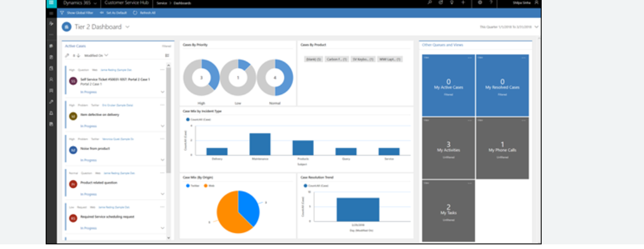Open more options on Product related question card
The width and height of the screenshot is (644, 249).
click(x=162, y=173)
